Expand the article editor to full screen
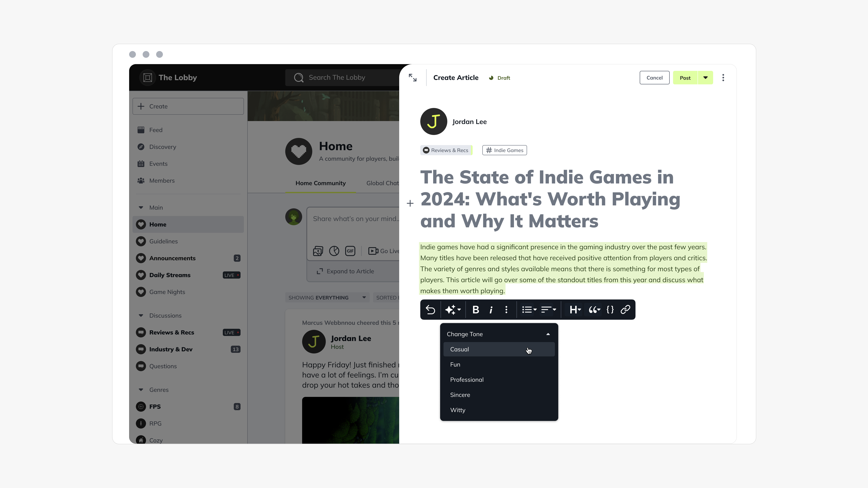Image resolution: width=868 pixels, height=488 pixels. 412,78
